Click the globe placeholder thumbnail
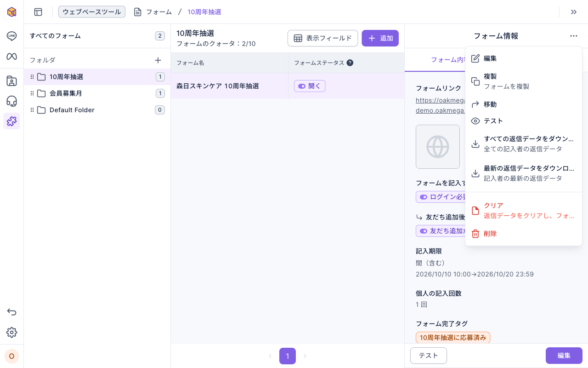588x368 pixels. pyautogui.click(x=438, y=147)
